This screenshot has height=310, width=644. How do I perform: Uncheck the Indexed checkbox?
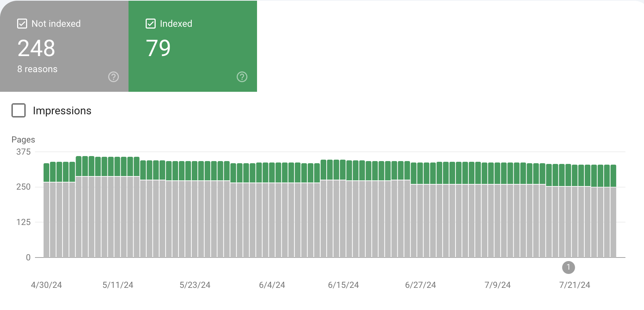(151, 24)
